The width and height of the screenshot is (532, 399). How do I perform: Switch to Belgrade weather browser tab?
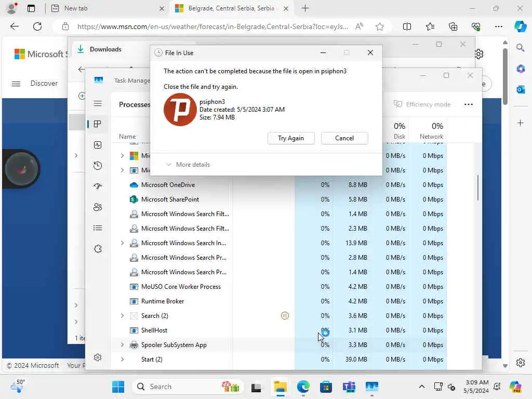point(231,8)
